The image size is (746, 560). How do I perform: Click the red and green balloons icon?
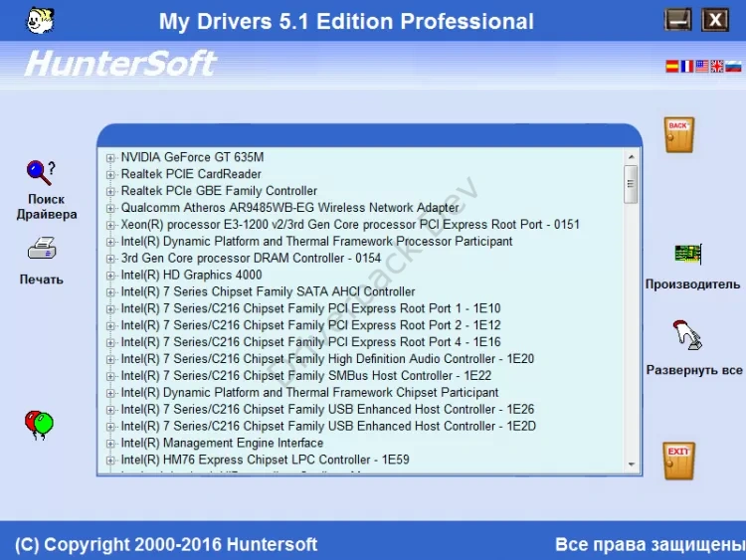point(39,425)
